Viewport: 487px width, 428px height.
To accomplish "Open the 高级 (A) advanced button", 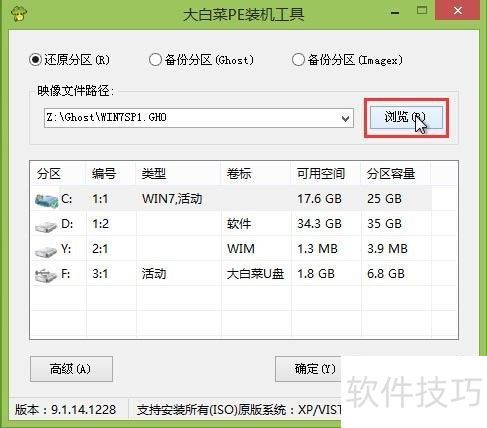I will (71, 369).
